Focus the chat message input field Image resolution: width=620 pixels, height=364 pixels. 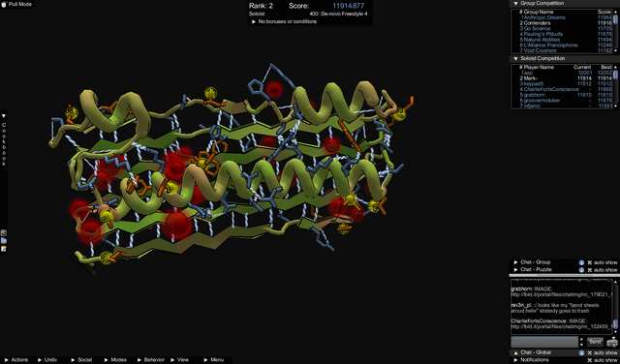[544, 342]
